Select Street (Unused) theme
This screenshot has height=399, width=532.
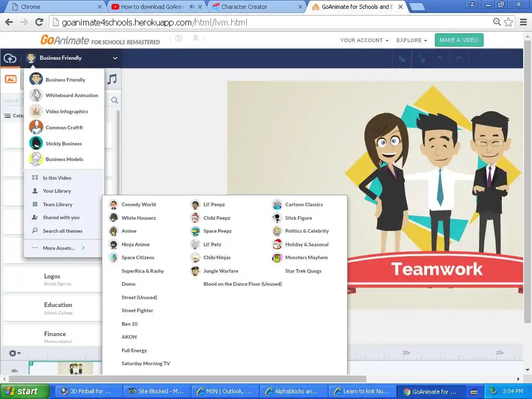[x=139, y=297]
